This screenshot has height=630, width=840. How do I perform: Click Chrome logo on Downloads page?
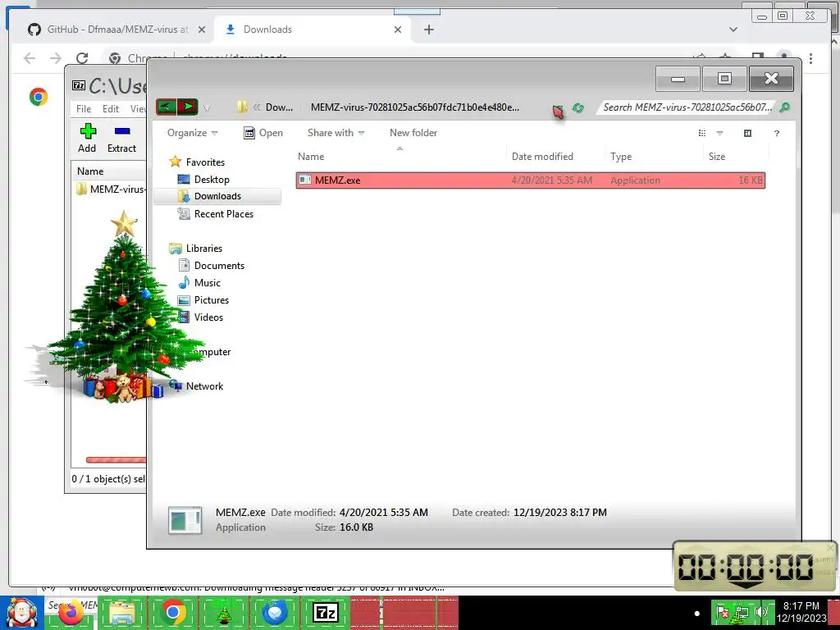(x=39, y=97)
